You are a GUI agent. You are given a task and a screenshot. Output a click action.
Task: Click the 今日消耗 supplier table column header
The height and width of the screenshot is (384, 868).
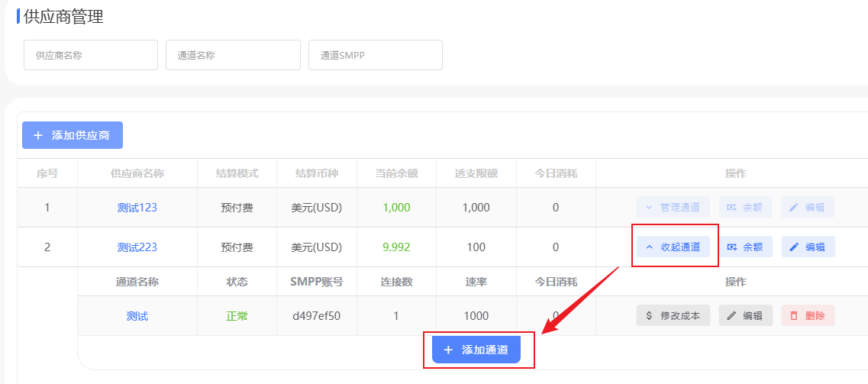click(x=556, y=173)
